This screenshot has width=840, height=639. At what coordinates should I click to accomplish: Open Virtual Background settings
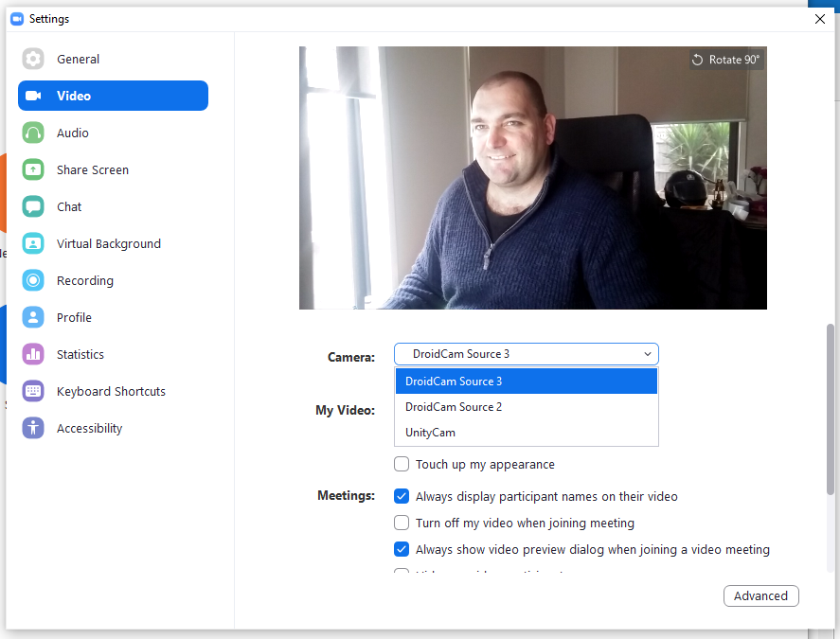point(113,243)
